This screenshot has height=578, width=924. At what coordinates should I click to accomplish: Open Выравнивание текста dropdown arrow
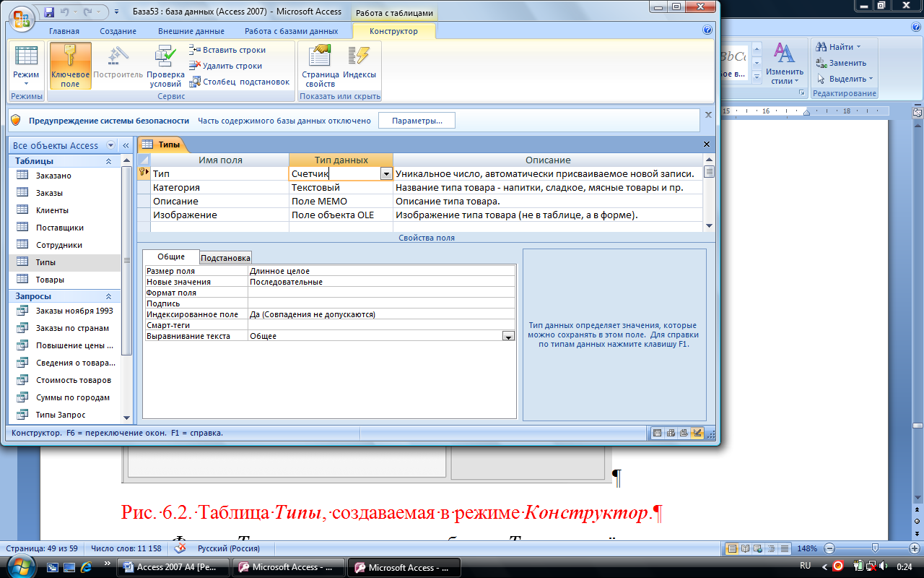point(508,336)
